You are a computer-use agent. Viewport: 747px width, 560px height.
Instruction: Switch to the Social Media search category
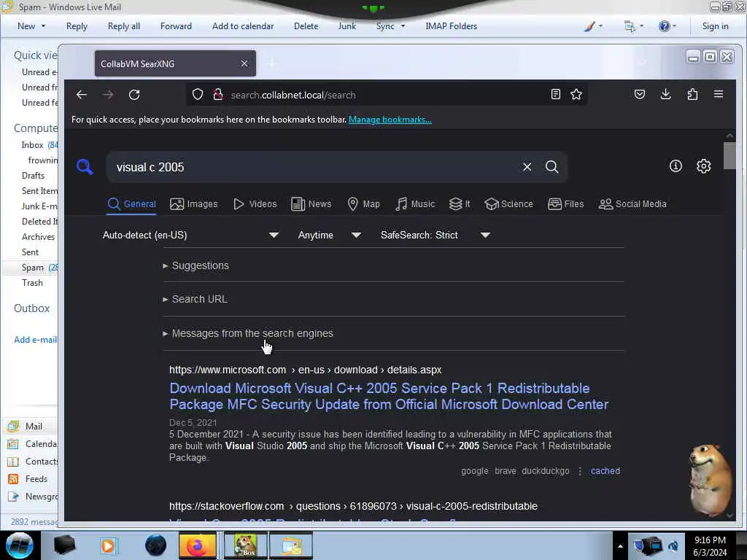(x=632, y=204)
